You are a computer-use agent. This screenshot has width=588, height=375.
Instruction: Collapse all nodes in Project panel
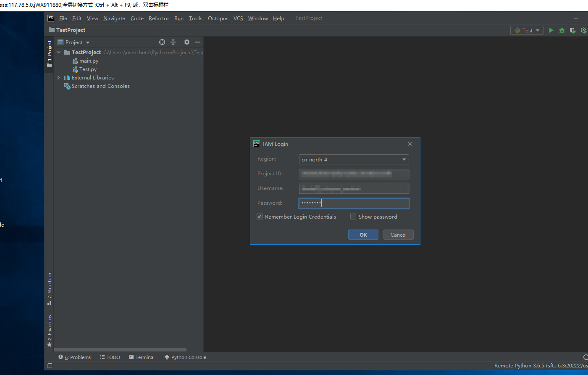point(173,42)
